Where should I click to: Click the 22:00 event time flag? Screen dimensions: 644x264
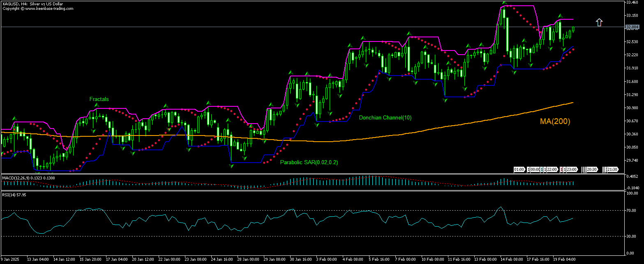pyautogui.click(x=552, y=169)
